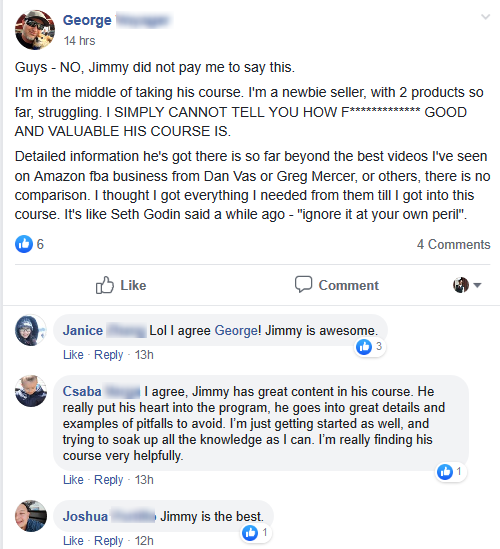Image resolution: width=500 pixels, height=549 pixels.
Task: Open the 4 Comments link
Action: pyautogui.click(x=453, y=244)
